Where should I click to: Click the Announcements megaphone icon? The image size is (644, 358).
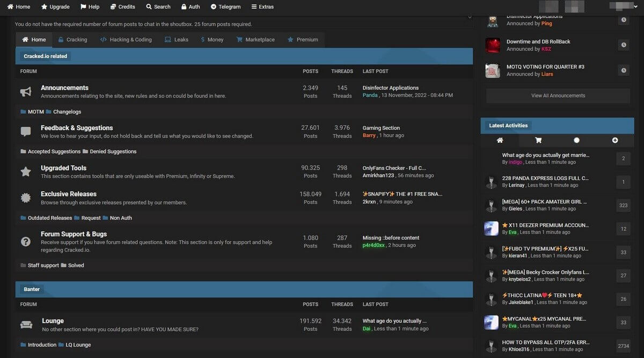[x=25, y=92]
